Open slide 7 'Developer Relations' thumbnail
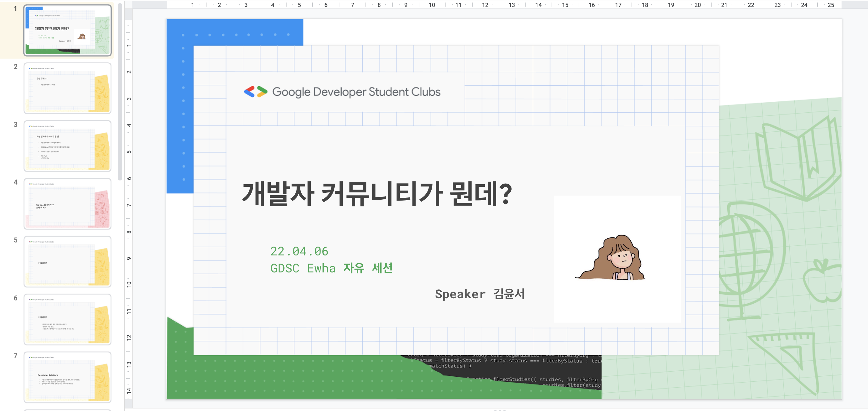This screenshot has height=411, width=868. [x=67, y=377]
